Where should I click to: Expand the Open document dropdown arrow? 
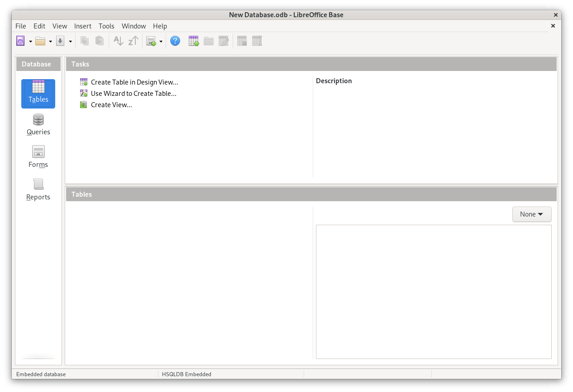tap(50, 42)
